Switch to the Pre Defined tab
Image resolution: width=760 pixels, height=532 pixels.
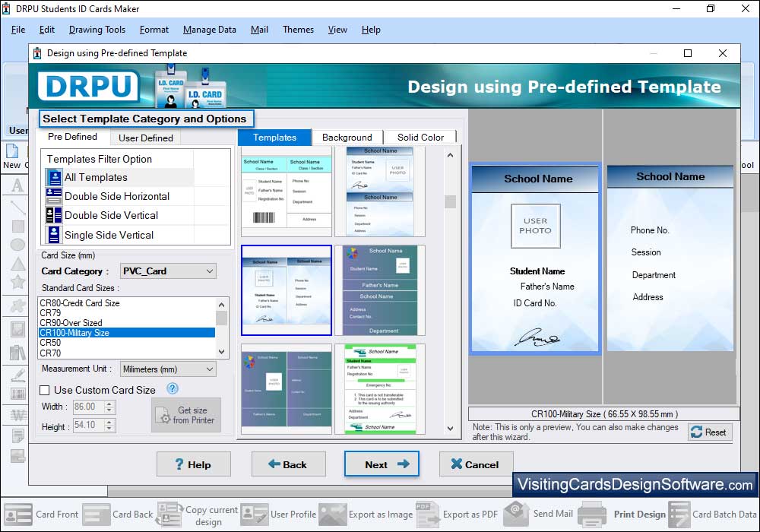pos(72,137)
